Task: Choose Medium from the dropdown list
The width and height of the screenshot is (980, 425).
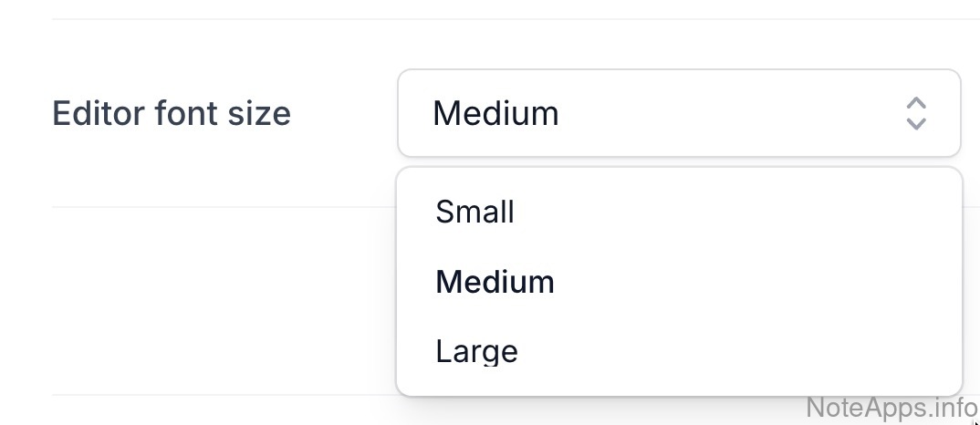Action: [x=495, y=282]
